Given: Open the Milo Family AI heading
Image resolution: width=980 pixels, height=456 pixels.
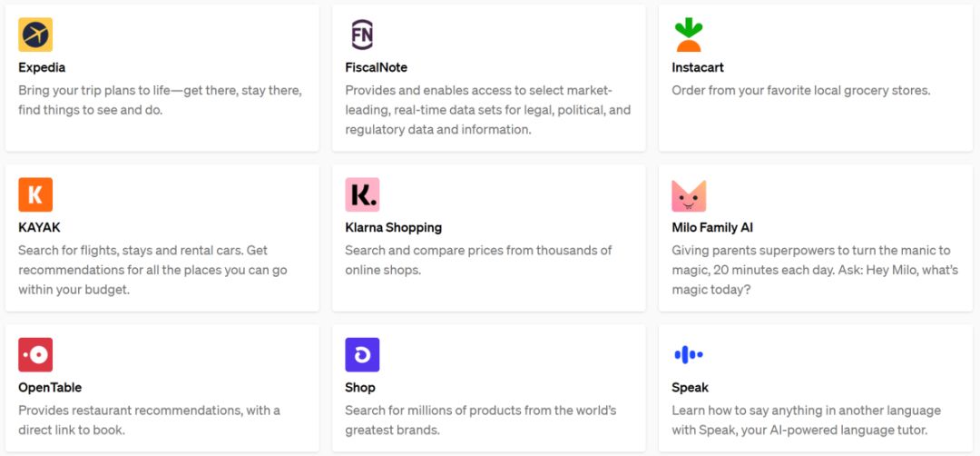Looking at the screenshot, I should click(x=712, y=227).
